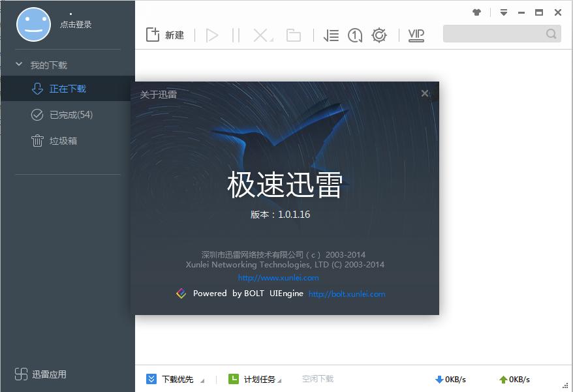The image size is (573, 392).
Task: Toggle the 下载优先 download priority mode
Action: [152, 379]
